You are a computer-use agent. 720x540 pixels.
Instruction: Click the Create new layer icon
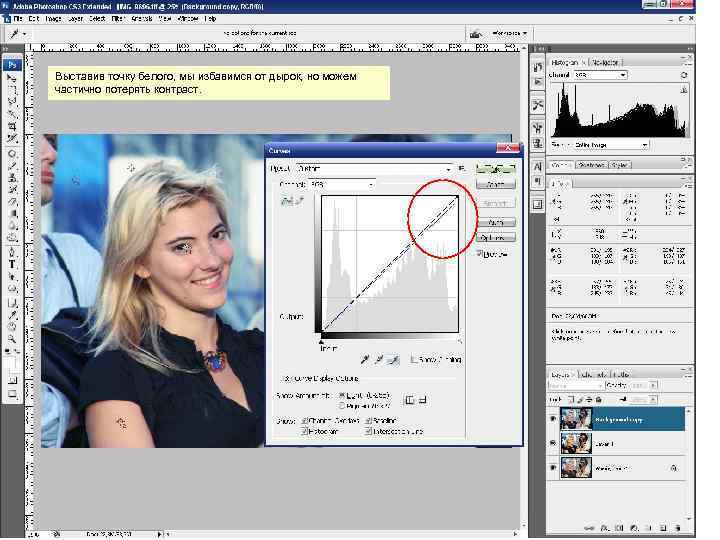(x=663, y=528)
